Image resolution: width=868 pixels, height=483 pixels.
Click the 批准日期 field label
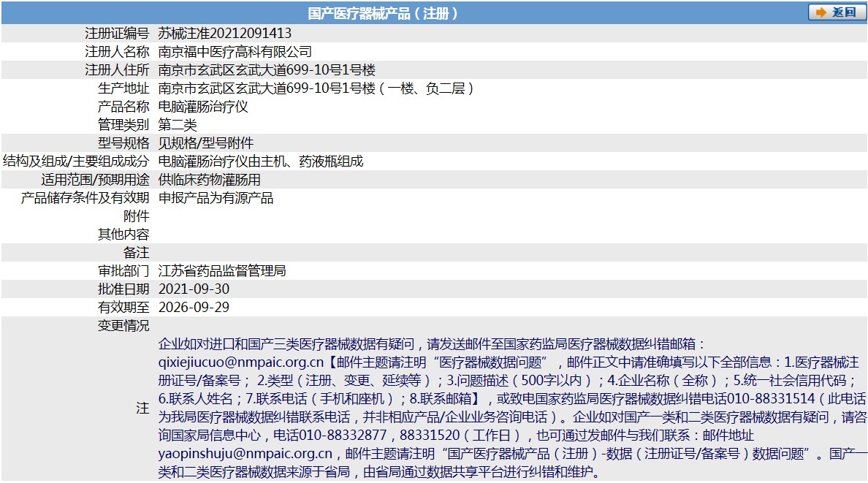(123, 289)
